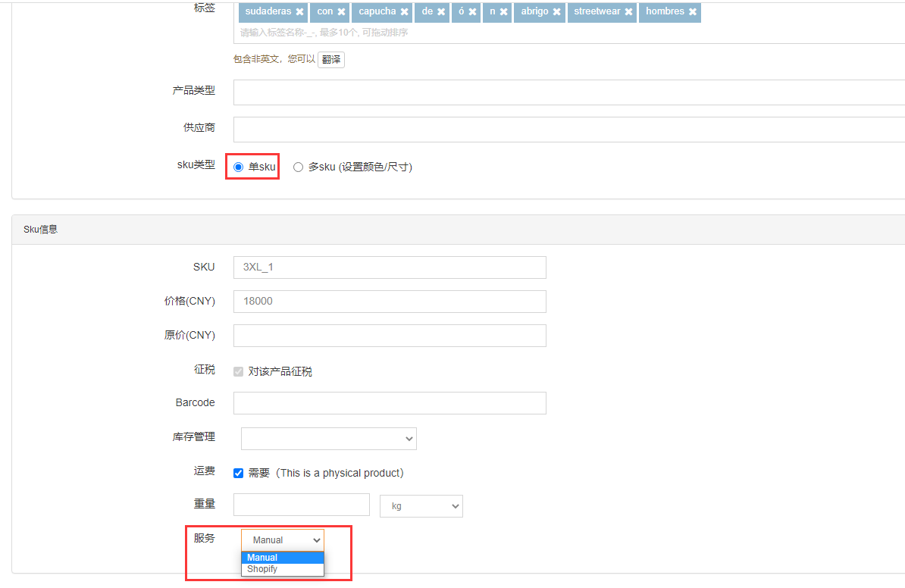Delete the 'capucha' tag with its x
This screenshot has height=588, width=905.
404,12
